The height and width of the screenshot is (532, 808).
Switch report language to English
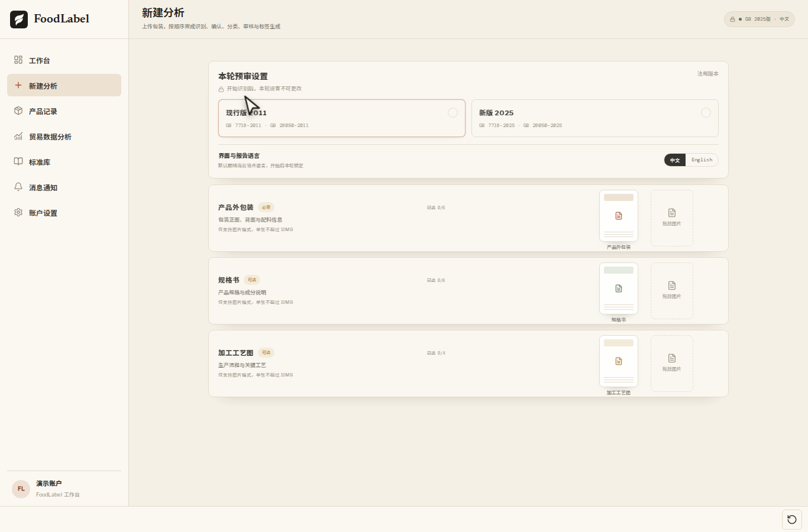[702, 160]
